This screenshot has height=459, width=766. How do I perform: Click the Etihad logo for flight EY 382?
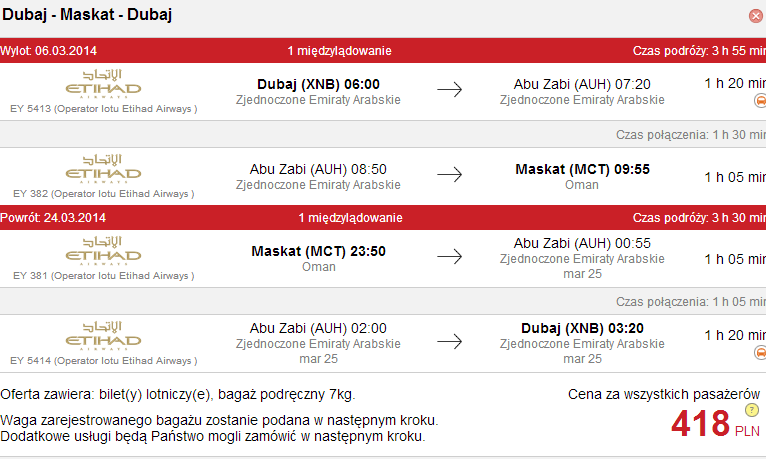pyautogui.click(x=104, y=169)
